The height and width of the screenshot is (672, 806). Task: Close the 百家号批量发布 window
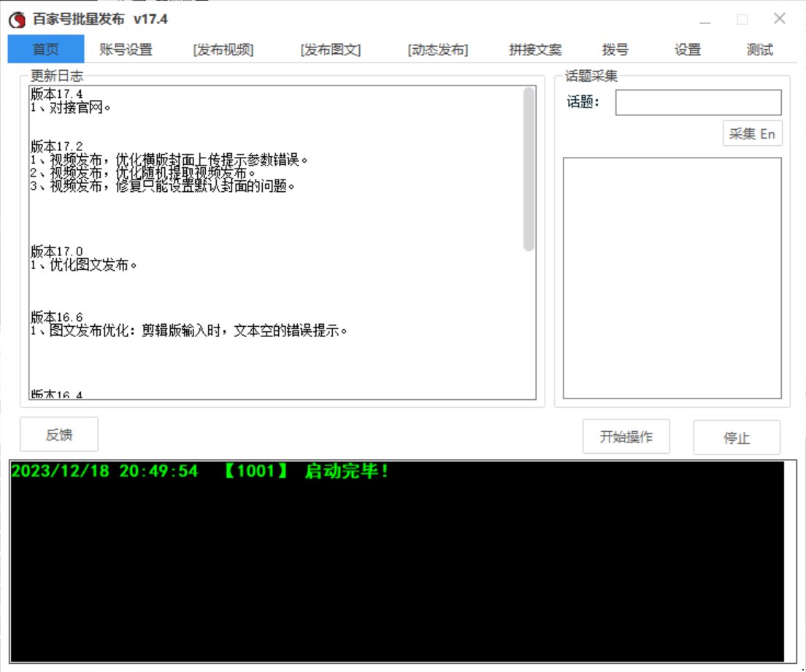779,19
